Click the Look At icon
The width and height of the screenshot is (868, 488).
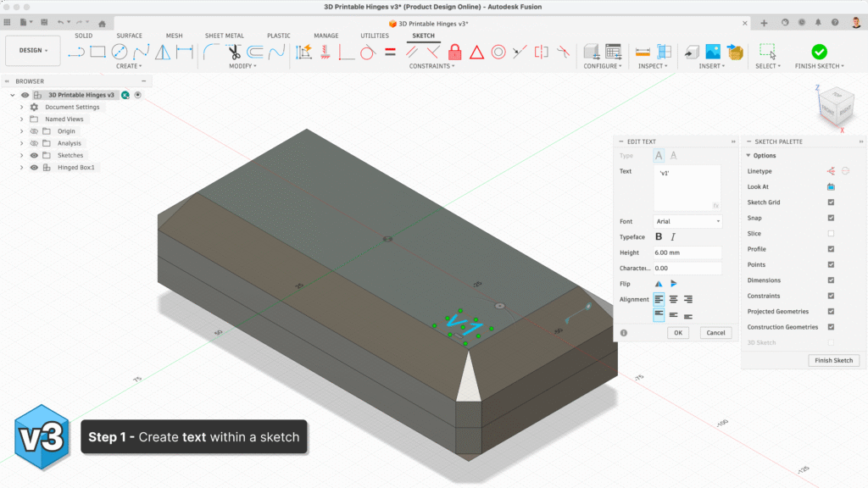pyautogui.click(x=831, y=186)
